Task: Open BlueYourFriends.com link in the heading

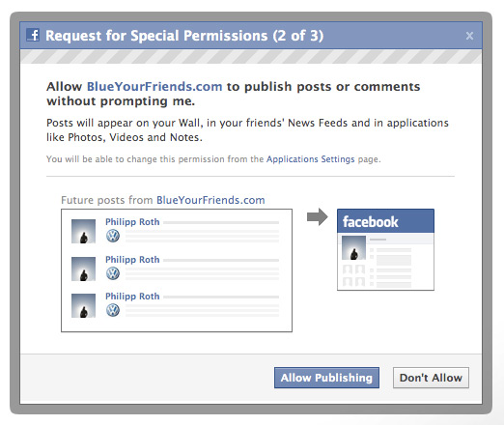Action: pyautogui.click(x=154, y=86)
